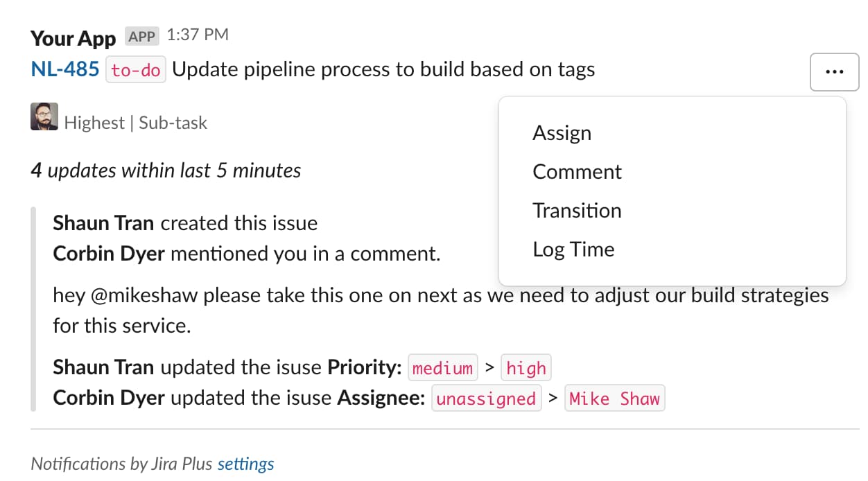The height and width of the screenshot is (481, 868).
Task: Pick Transition from the actions menu
Action: pos(577,211)
